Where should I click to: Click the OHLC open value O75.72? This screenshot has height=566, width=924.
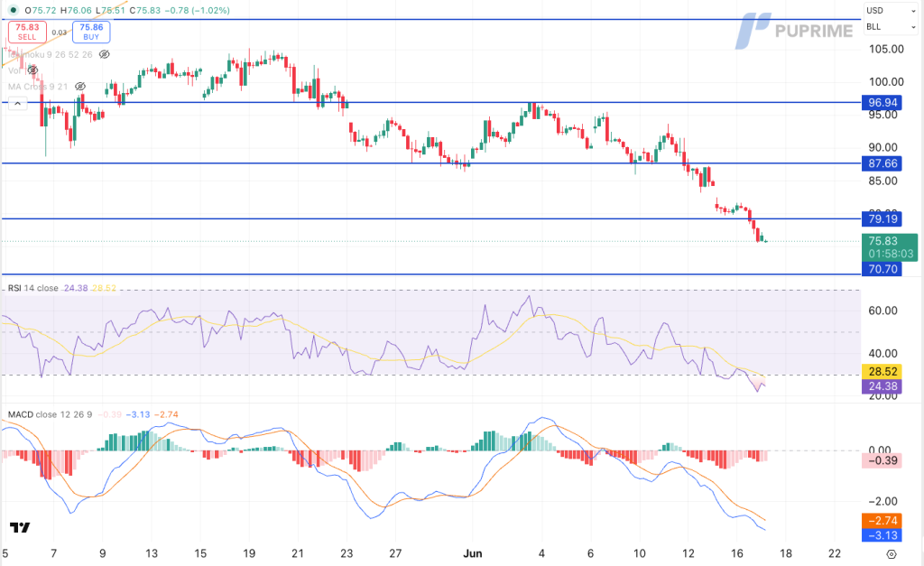(x=41, y=11)
